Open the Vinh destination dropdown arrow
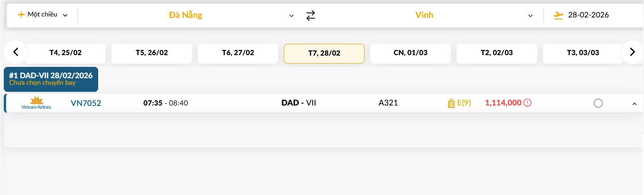 click(530, 16)
